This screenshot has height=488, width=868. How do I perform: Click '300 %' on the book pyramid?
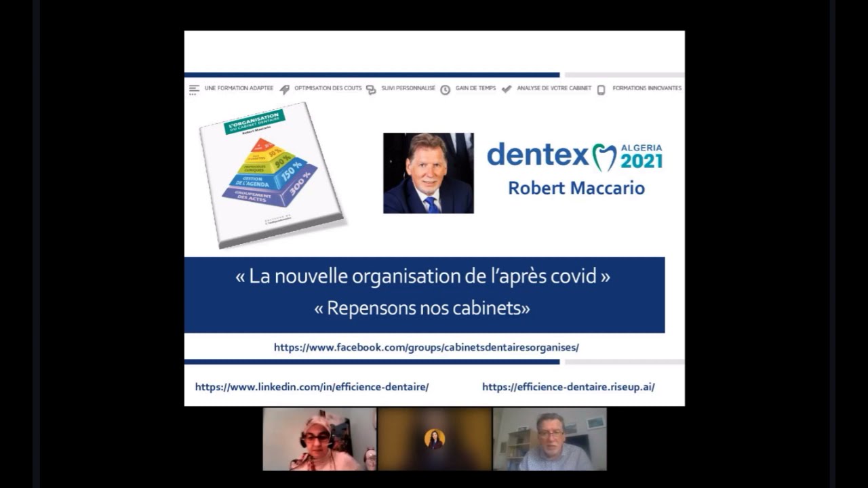[x=300, y=183]
